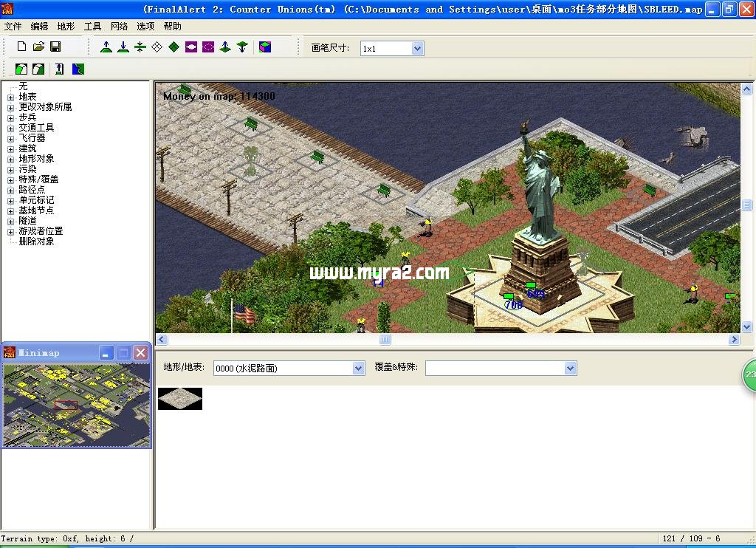This screenshot has height=548, width=756.
Task: Click the horizontal scrollbar thumb under map
Action: [x=385, y=339]
